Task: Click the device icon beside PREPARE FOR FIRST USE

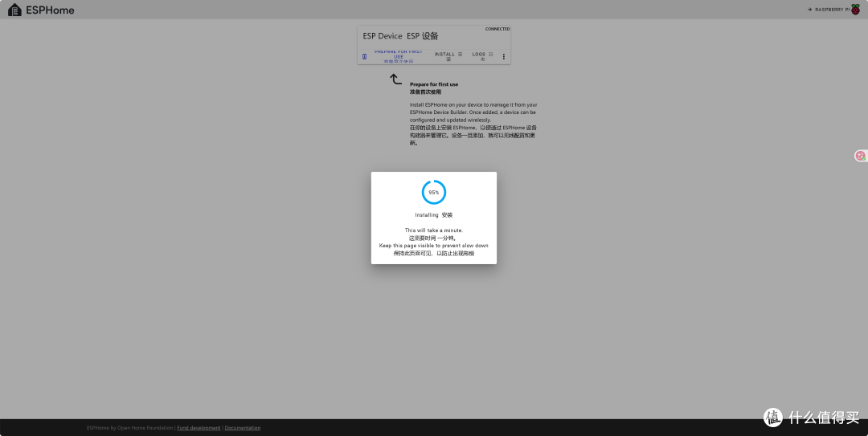Action: pos(364,56)
